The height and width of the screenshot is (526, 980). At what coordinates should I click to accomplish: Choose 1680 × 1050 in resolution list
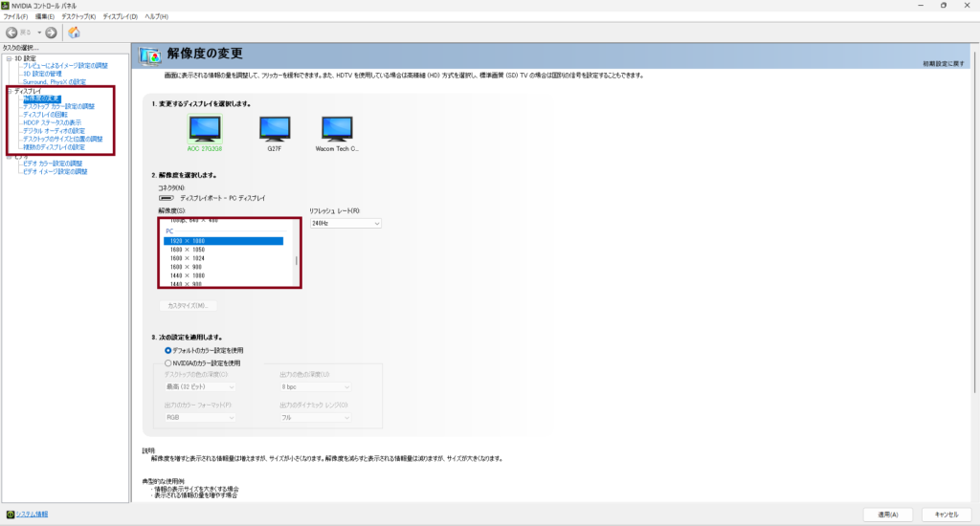pos(188,250)
